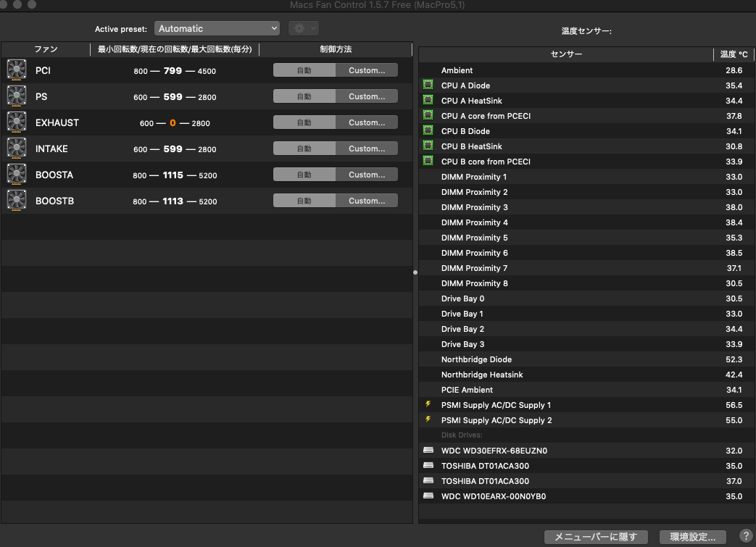Open 環境設定... preferences button
Viewport: 756px width, 547px height.
692,537
